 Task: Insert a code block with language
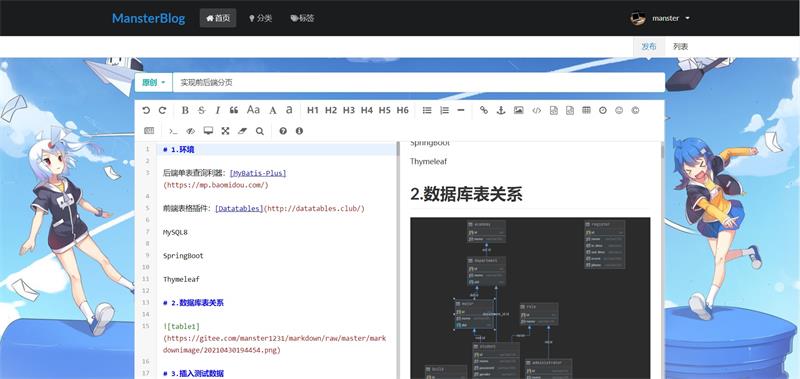click(570, 110)
